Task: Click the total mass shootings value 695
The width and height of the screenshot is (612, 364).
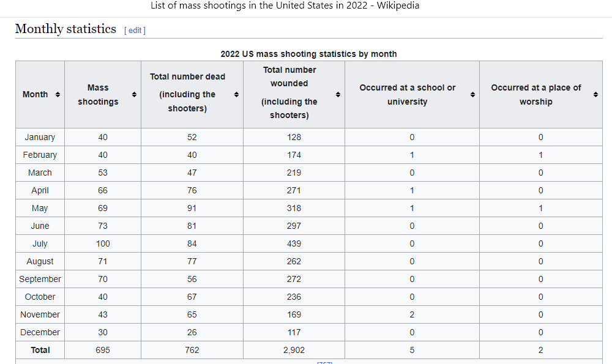Action: tap(103, 350)
